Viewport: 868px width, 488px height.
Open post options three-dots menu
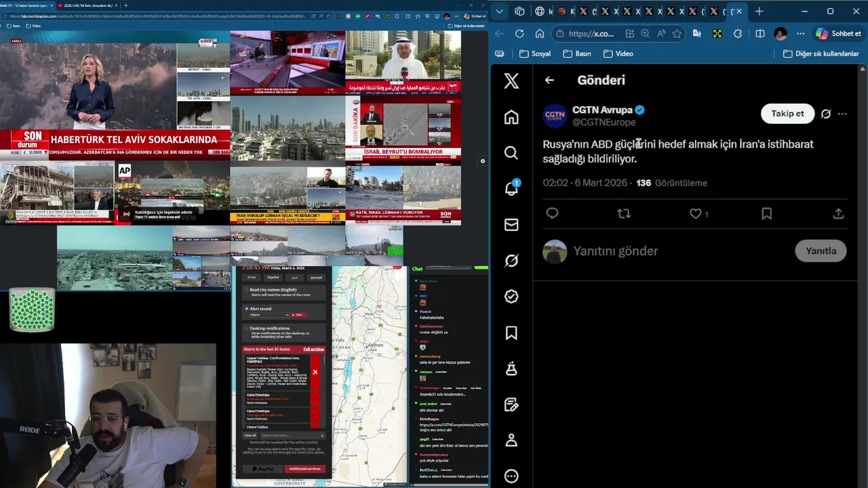(x=842, y=114)
